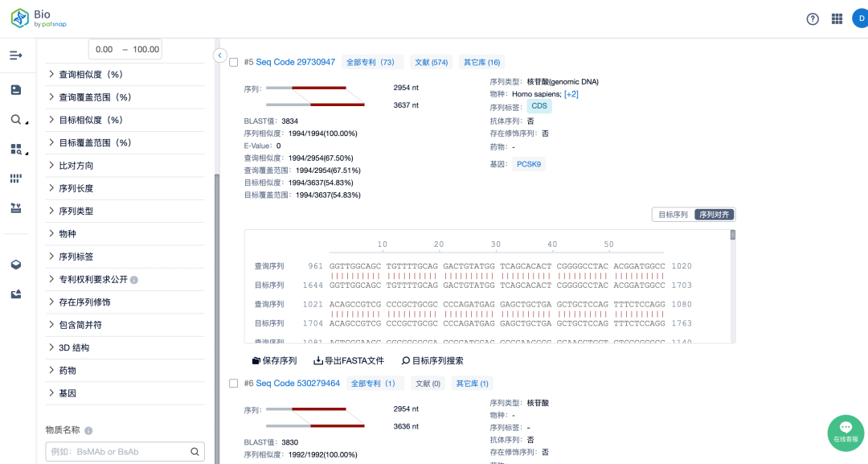This screenshot has width=868, height=464.
Task: Expand the 3D 结构 filter
Action: click(x=125, y=347)
